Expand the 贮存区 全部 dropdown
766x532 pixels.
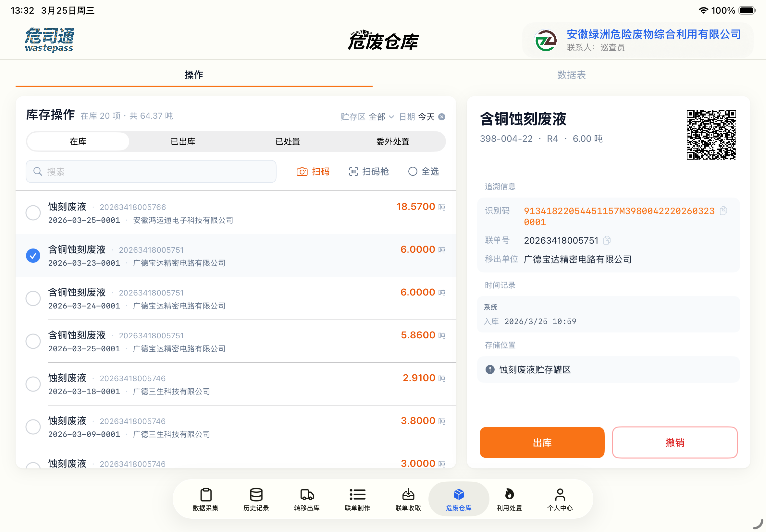click(x=367, y=117)
